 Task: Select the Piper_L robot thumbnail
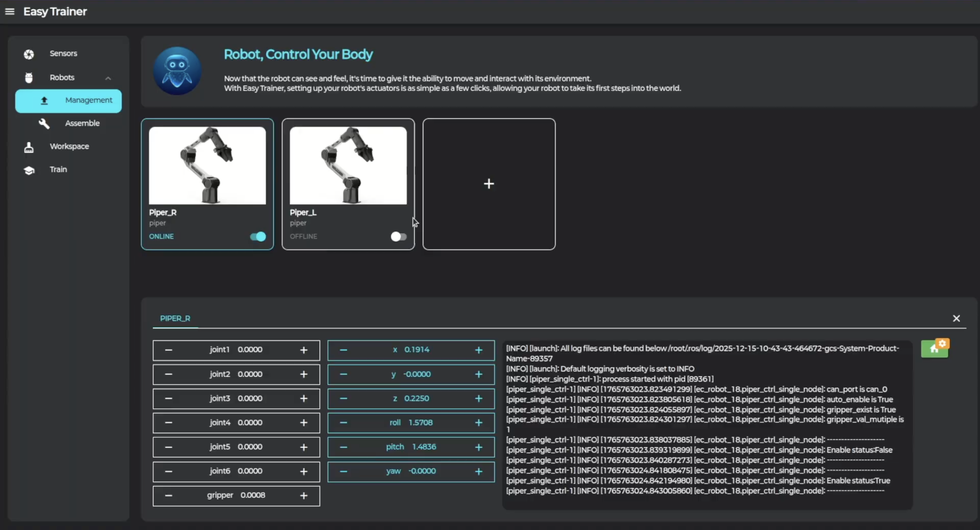pos(348,166)
